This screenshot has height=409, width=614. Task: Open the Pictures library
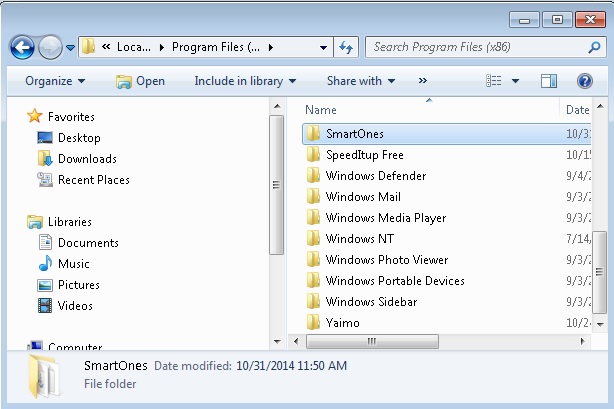click(x=78, y=285)
